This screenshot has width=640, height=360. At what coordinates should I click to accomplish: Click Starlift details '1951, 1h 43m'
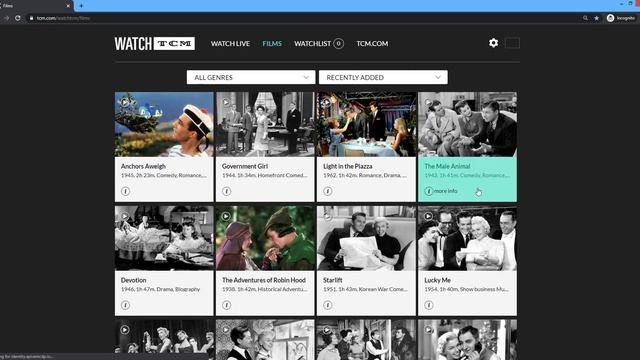(x=365, y=289)
